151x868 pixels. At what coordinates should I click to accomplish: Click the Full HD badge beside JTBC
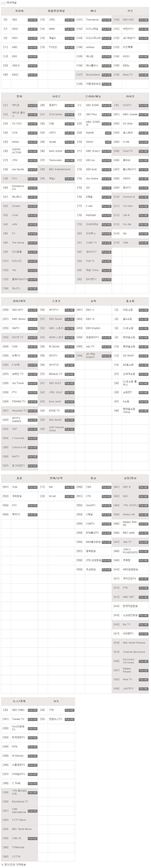pos(70,20)
